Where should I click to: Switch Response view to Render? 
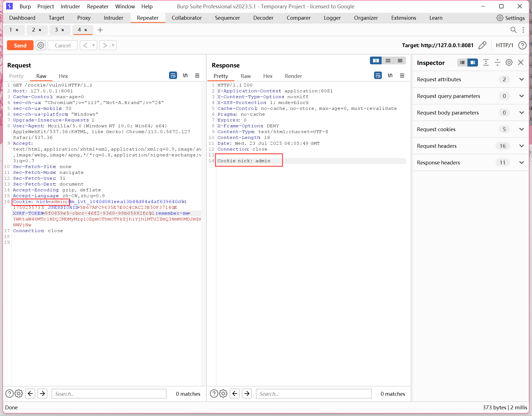(x=293, y=76)
